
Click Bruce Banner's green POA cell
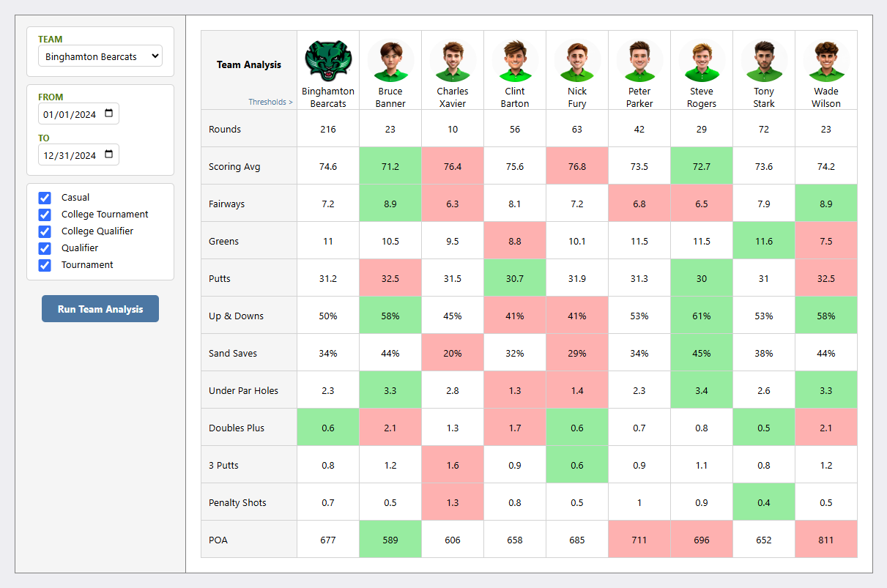click(x=390, y=540)
